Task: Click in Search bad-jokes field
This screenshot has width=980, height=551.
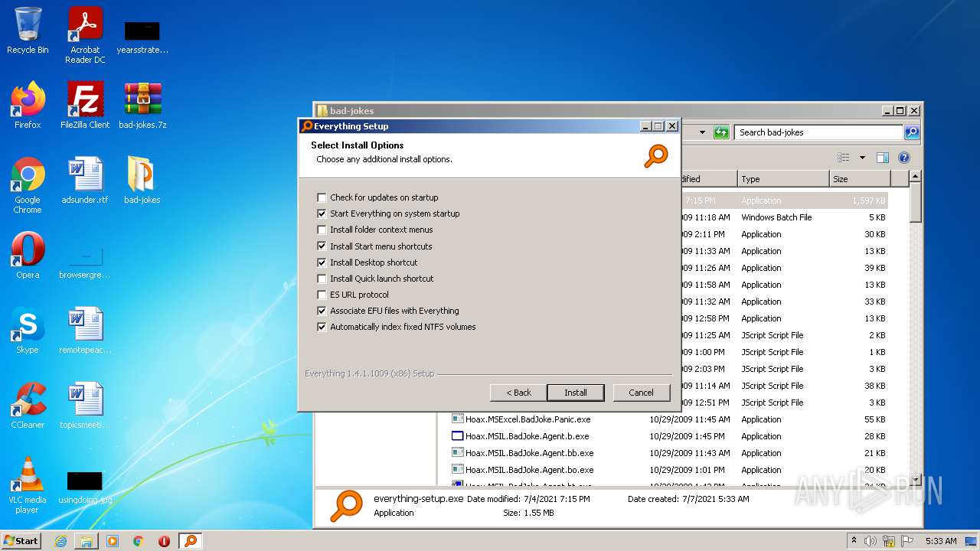Action: point(818,132)
